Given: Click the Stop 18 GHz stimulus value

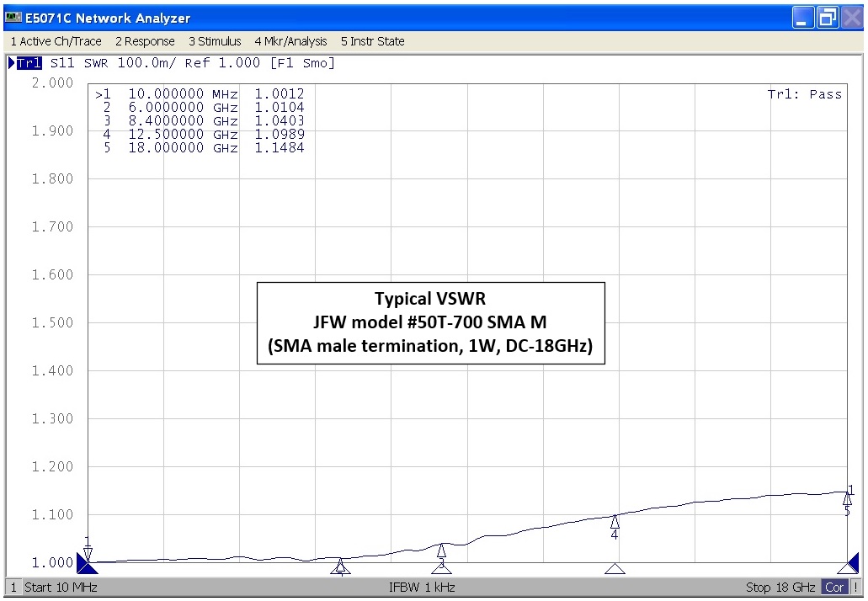Looking at the screenshot, I should coord(780,588).
